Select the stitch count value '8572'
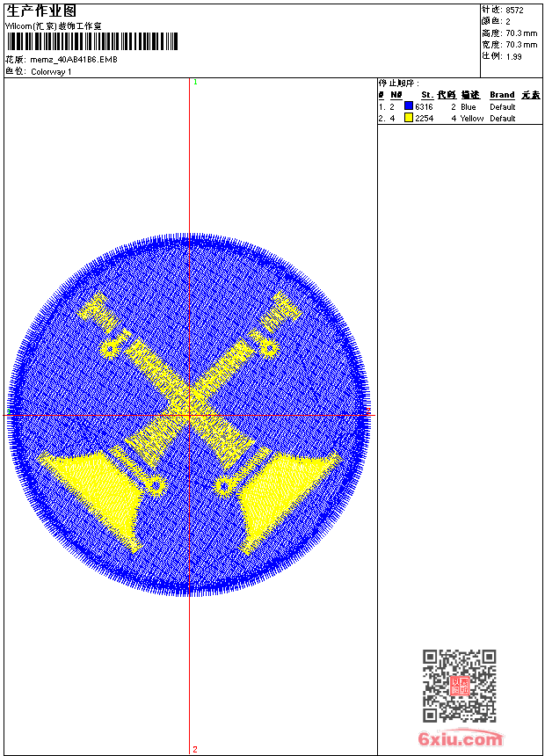The height and width of the screenshot is (756, 545). coord(514,11)
